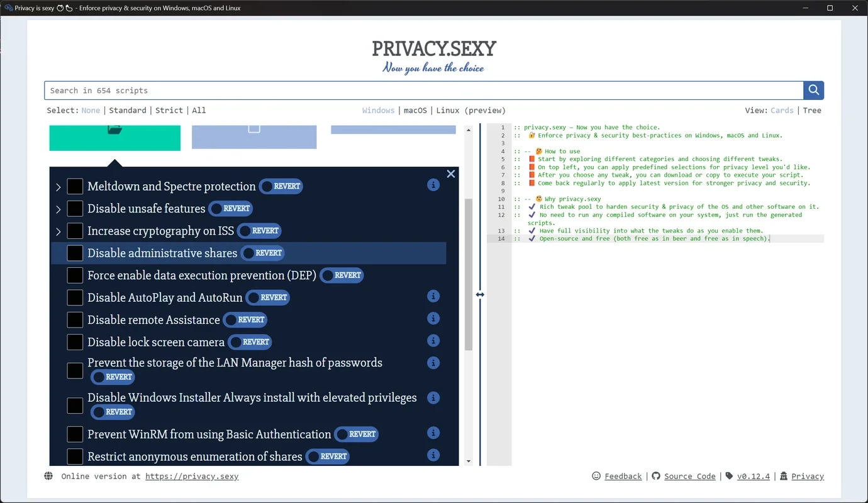Click the open folder icon on green card
Viewport: 868px width, 503px height.
coord(114,129)
